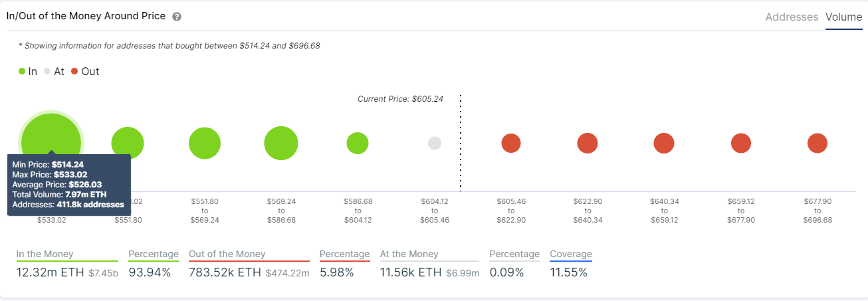This screenshot has height=301, width=868.
Task: Click the red bubble for $622.90 to $640.34
Action: 588,143
